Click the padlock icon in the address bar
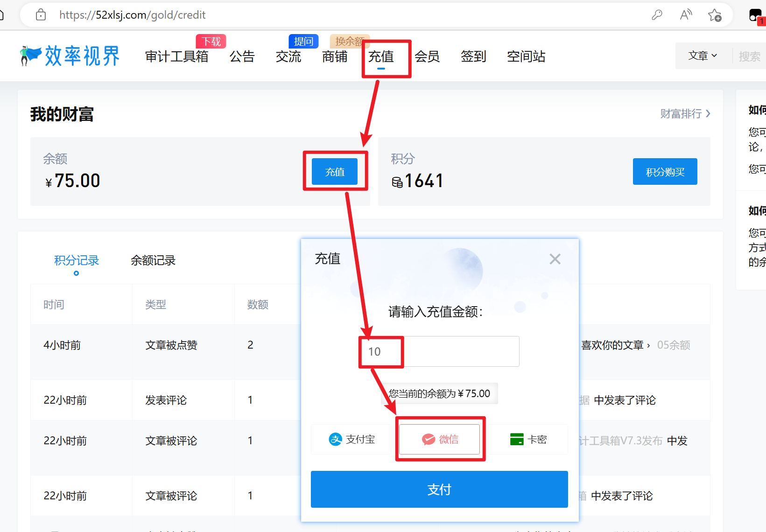 click(x=41, y=14)
